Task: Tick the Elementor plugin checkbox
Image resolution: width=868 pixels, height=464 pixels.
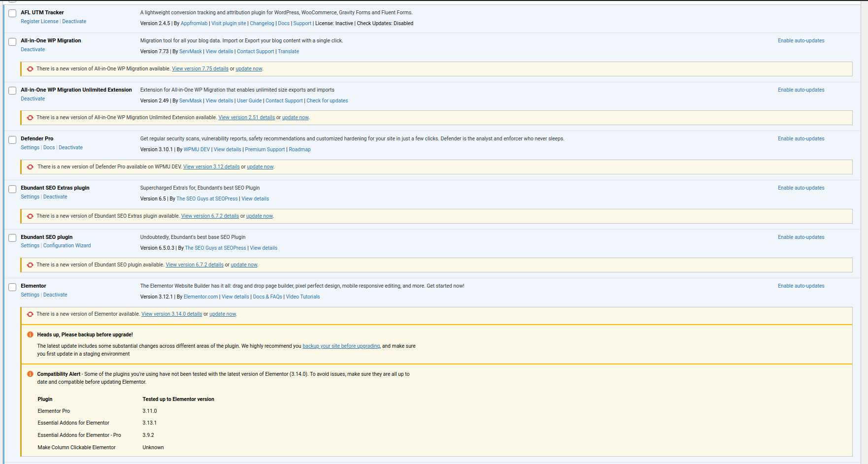Action: 12,287
